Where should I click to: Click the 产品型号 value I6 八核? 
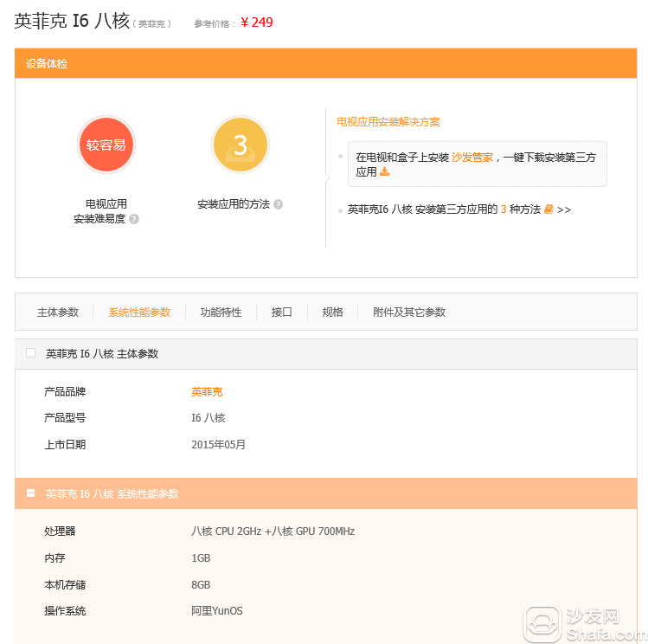point(209,418)
